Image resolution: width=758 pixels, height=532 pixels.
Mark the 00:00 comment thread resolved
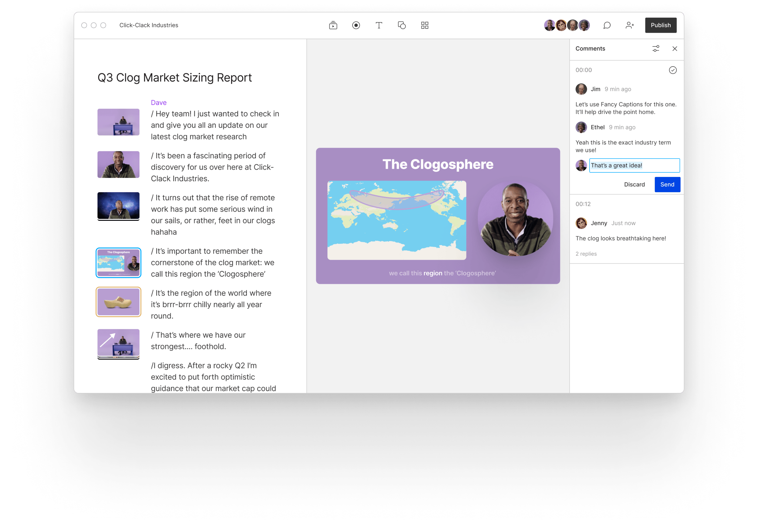tap(672, 70)
